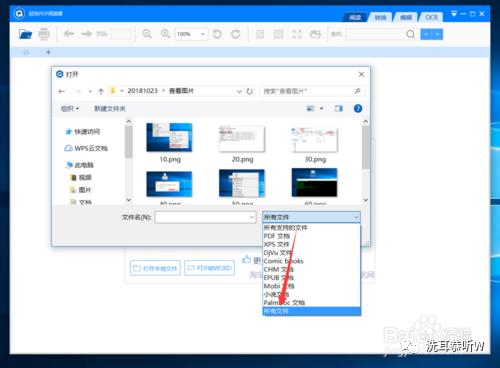Click the zoom out magnifier icon
This screenshot has height=368, width=500.
[x=147, y=34]
